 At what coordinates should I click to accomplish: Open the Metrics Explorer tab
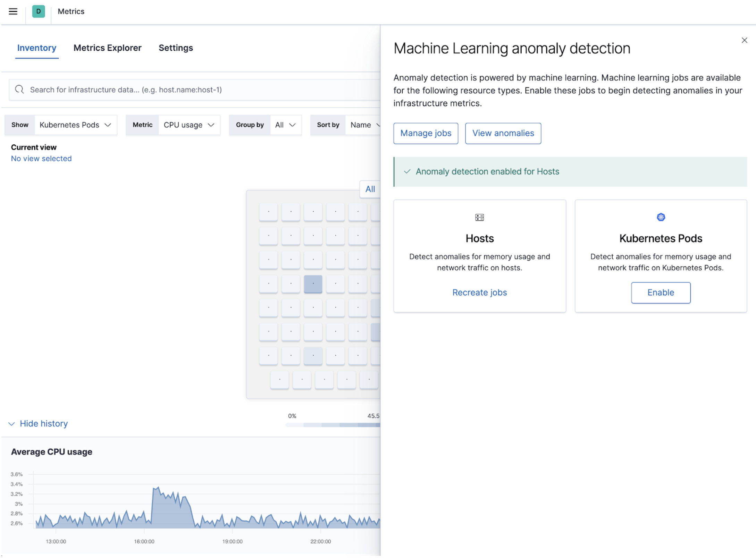coord(107,48)
